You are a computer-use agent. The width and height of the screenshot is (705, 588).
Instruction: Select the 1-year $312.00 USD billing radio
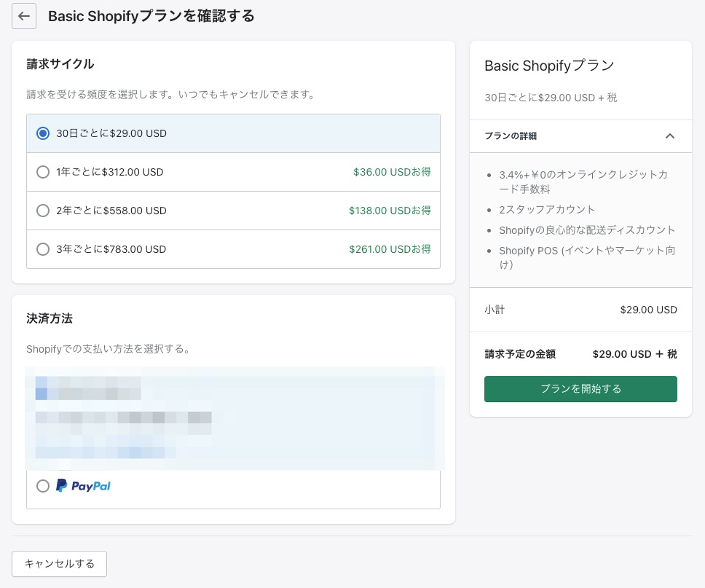point(43,172)
